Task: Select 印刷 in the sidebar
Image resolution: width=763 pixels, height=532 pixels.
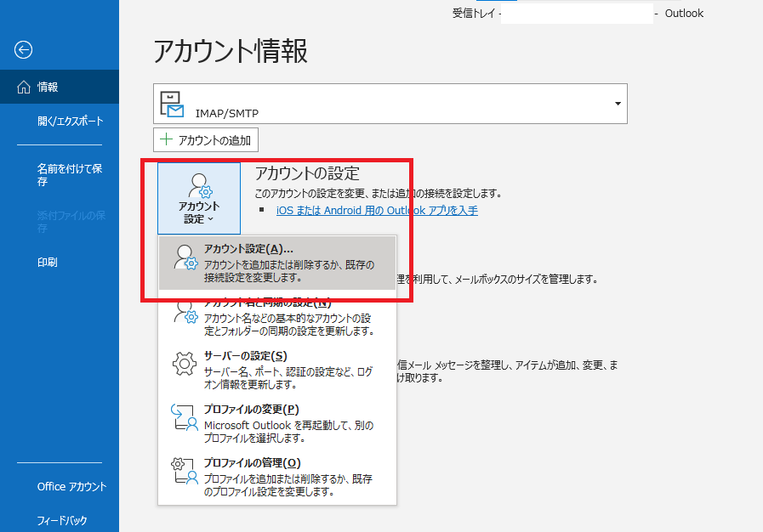Action: [47, 262]
